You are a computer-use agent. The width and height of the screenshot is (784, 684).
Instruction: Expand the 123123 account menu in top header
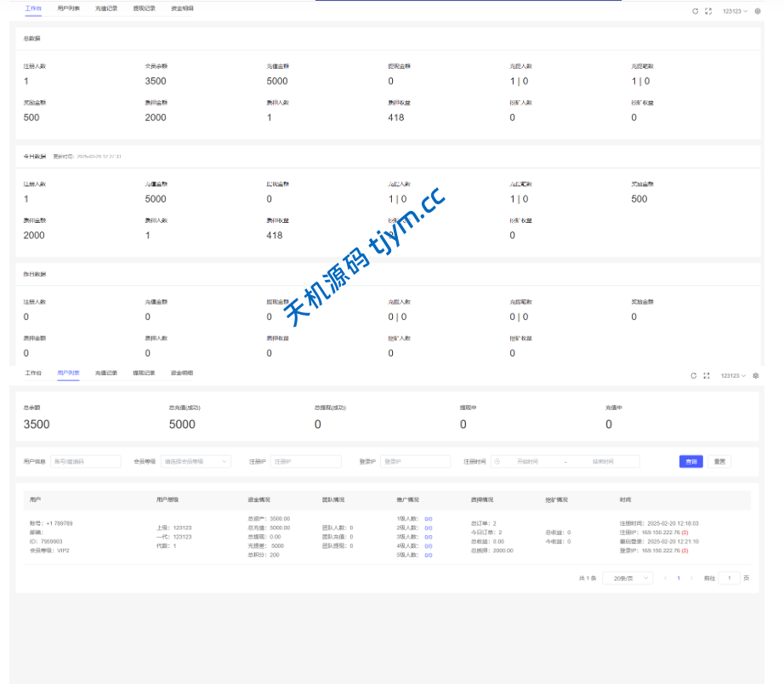(735, 11)
